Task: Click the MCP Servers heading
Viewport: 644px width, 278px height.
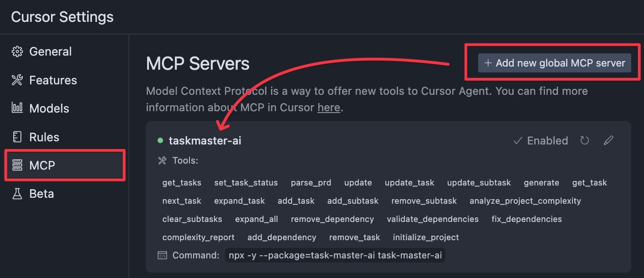Action: coord(198,63)
